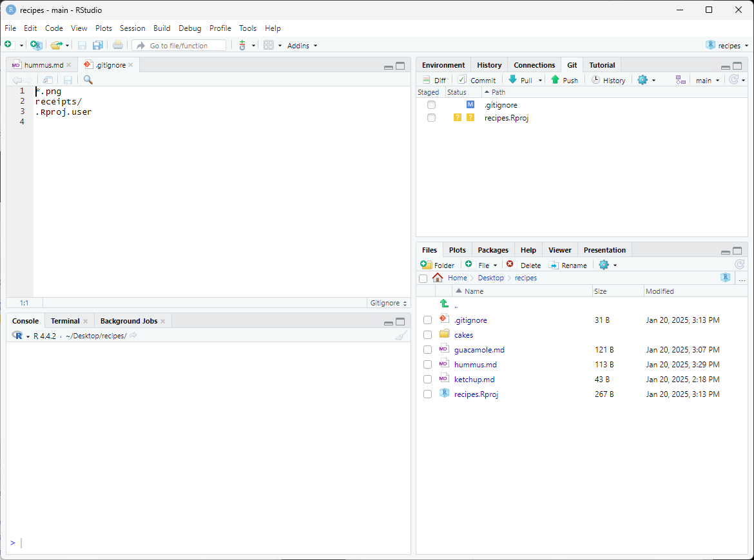Stage the .gitignore file
Screen dimensions: 754x560
pos(431,104)
